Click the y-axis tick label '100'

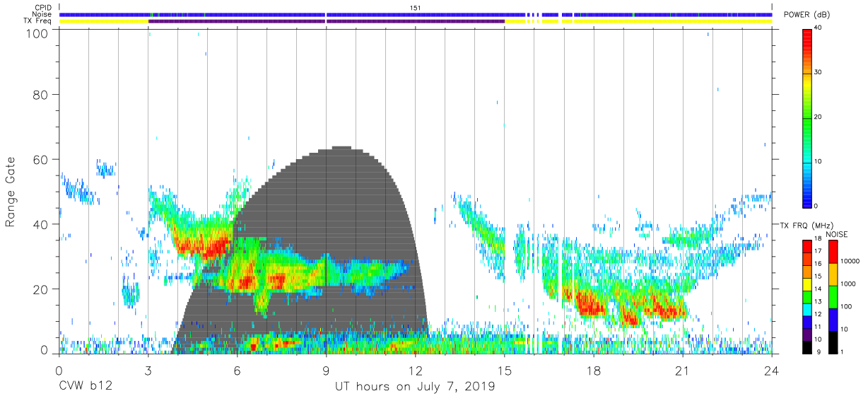coord(38,34)
